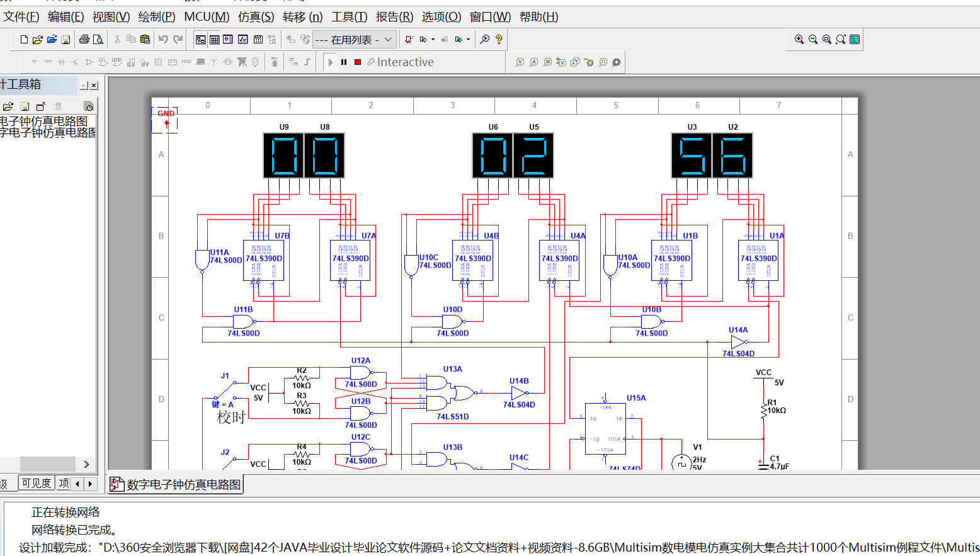Open the 报告(R) menu
Screen dimensions: 980x556
[x=394, y=17]
